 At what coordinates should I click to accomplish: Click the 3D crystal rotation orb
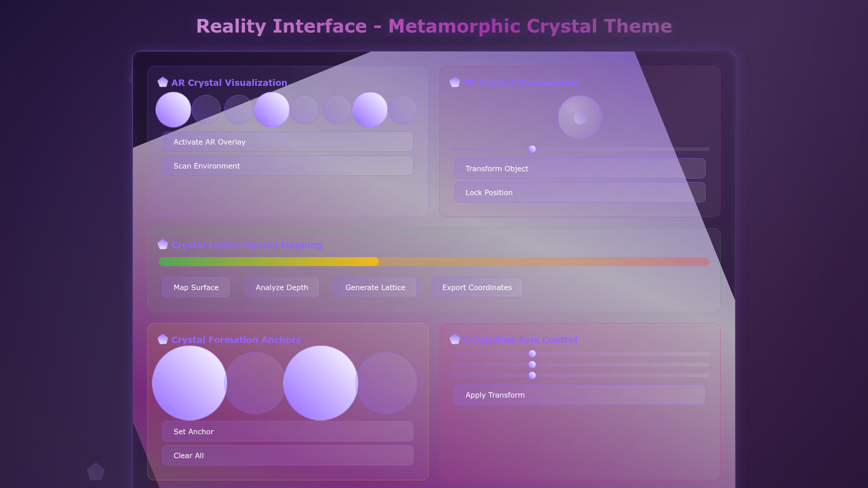580,117
